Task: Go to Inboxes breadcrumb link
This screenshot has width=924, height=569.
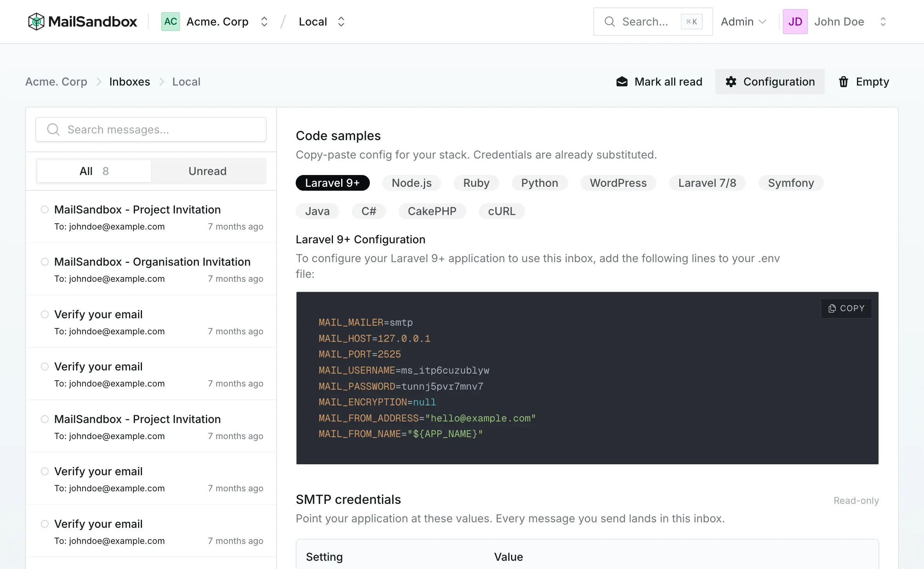Action: (x=129, y=82)
